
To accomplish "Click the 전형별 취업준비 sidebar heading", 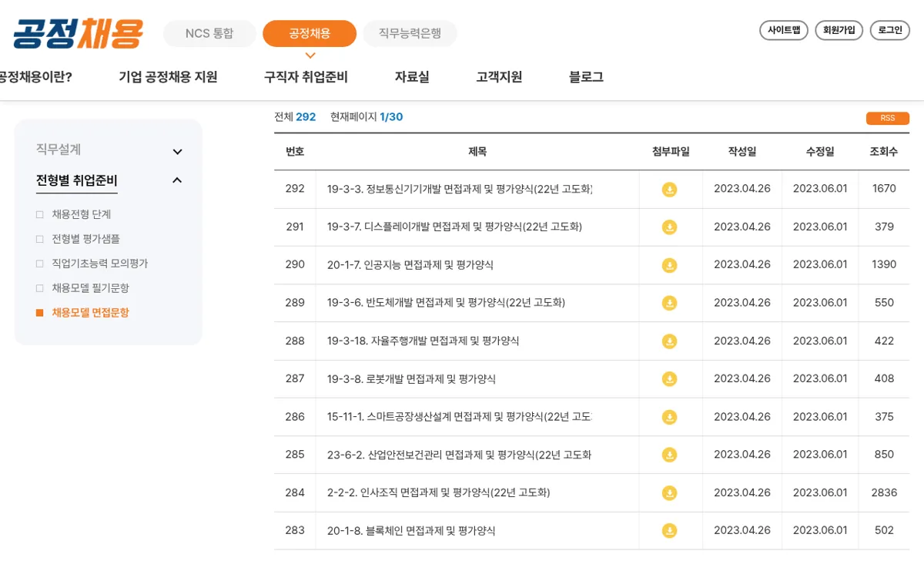I will click(77, 181).
